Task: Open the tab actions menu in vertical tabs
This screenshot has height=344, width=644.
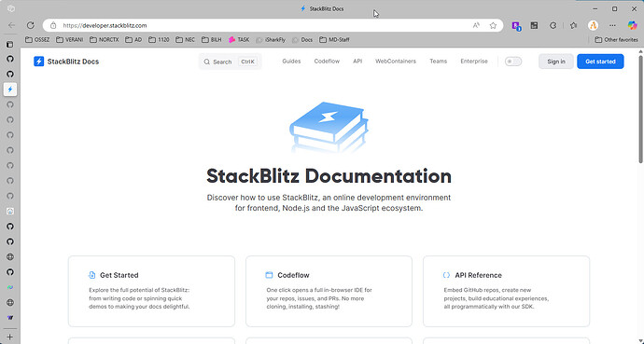Action: tap(10, 44)
